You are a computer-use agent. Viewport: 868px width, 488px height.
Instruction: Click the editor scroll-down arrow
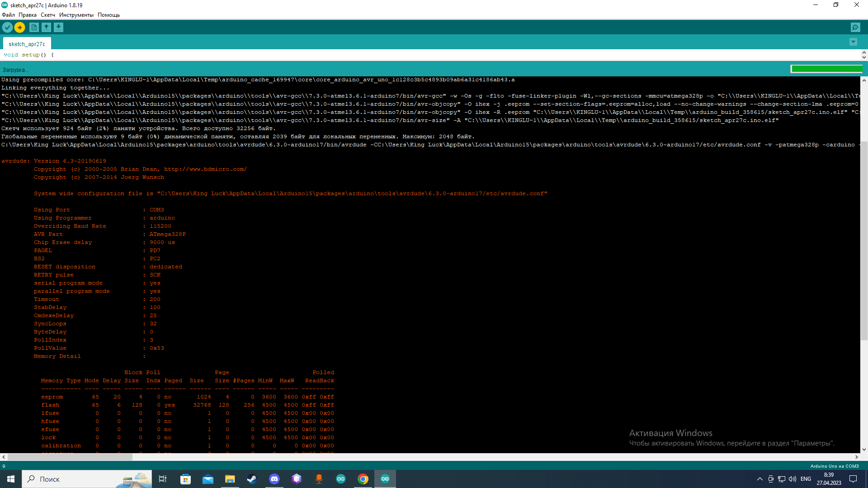[864, 57]
